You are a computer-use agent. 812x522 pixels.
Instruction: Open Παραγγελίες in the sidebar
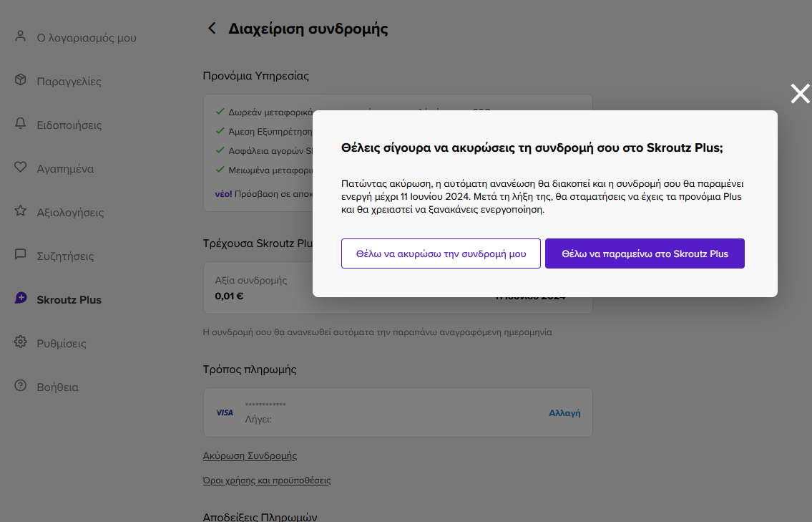pos(69,82)
